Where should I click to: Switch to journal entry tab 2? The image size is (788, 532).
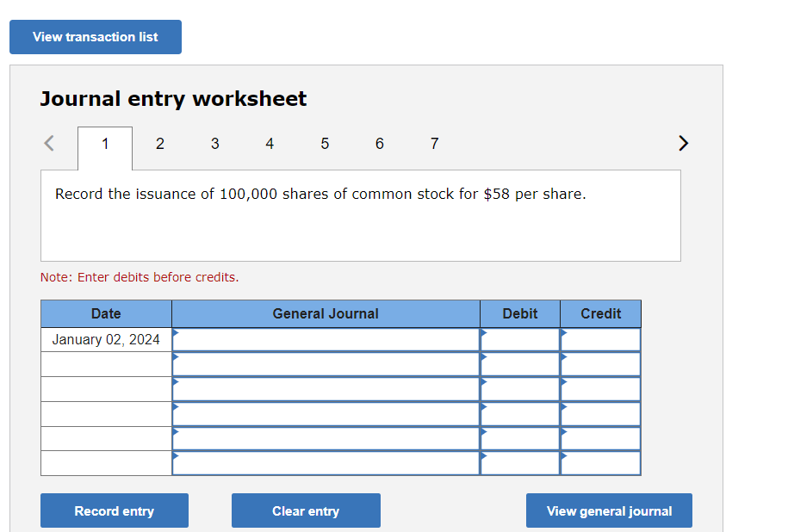click(159, 144)
